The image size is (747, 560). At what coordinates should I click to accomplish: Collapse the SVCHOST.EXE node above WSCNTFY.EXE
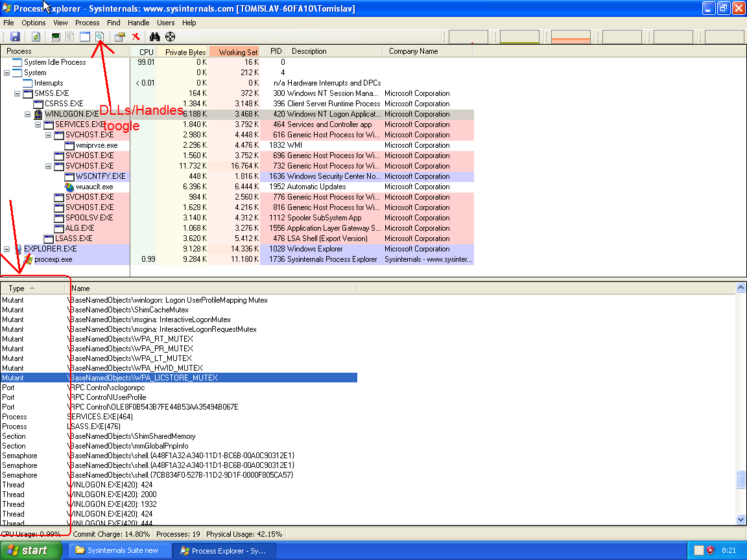coord(48,166)
